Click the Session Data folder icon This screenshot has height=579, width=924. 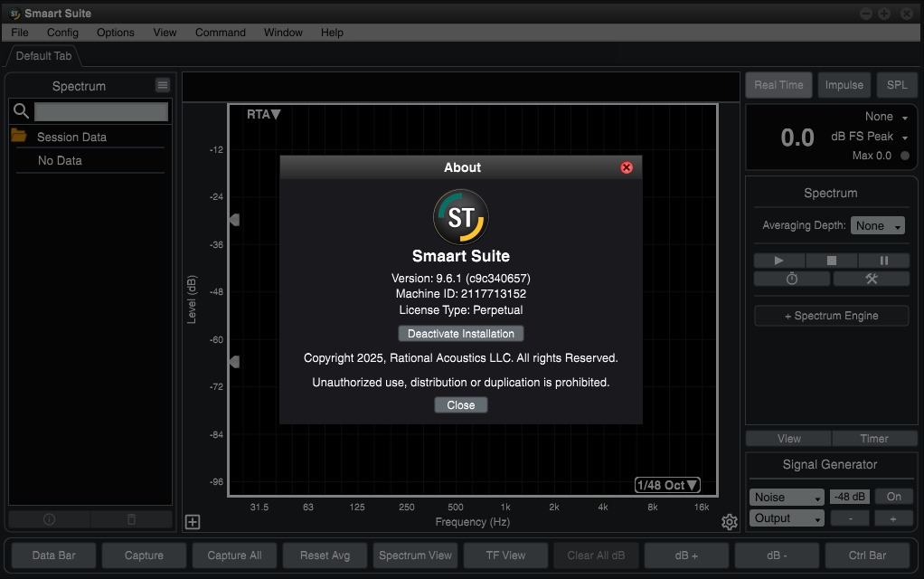tap(19, 137)
